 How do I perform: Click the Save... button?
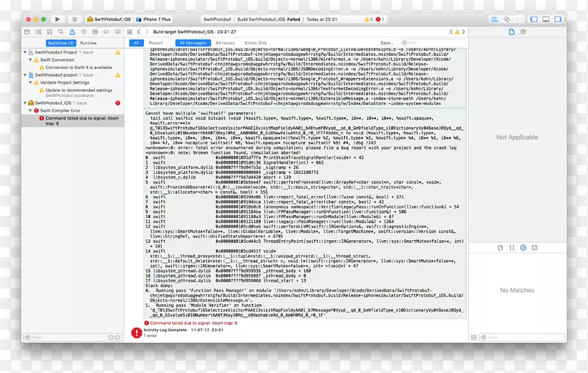387,43
